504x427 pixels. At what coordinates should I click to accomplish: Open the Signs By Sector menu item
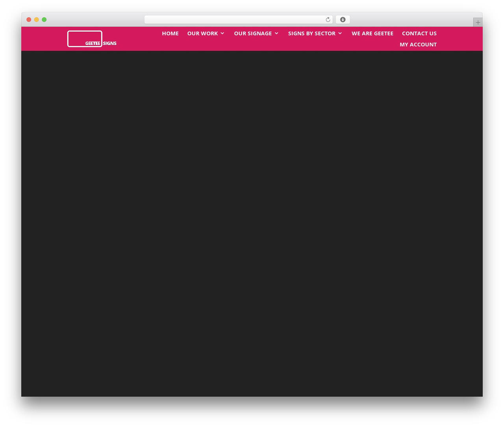(311, 33)
